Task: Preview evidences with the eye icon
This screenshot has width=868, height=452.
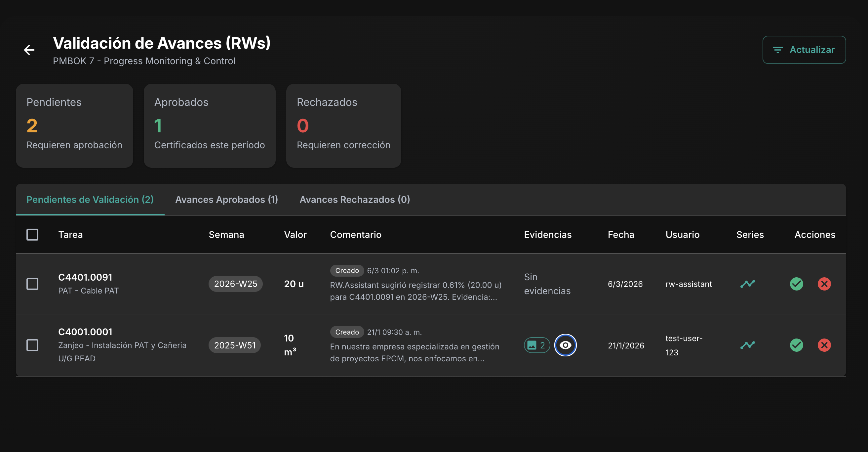Action: tap(566, 345)
